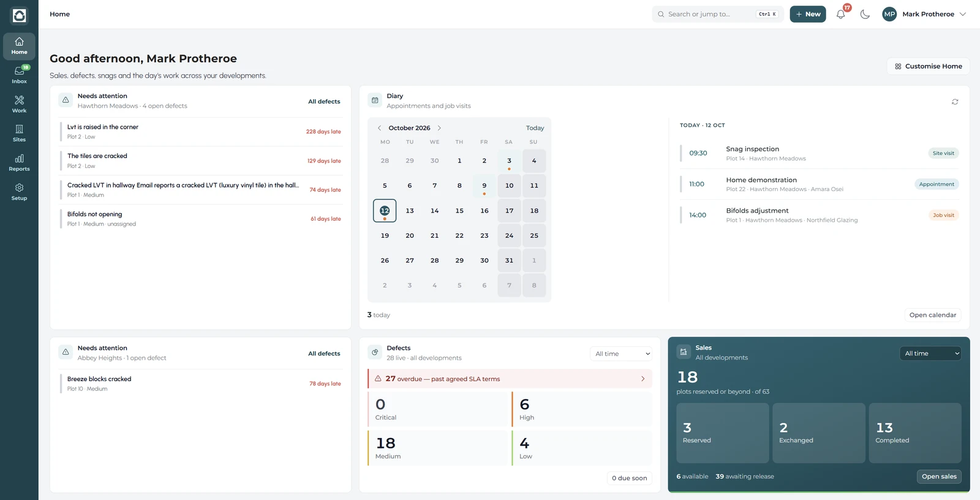Click the Appointment tag
Image resolution: width=980 pixels, height=500 pixels.
(x=937, y=184)
